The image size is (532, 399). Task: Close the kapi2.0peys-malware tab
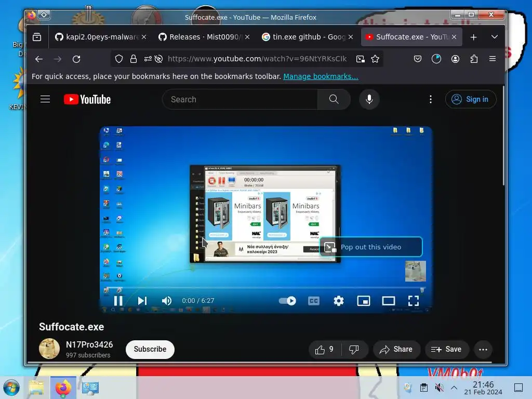(x=144, y=37)
